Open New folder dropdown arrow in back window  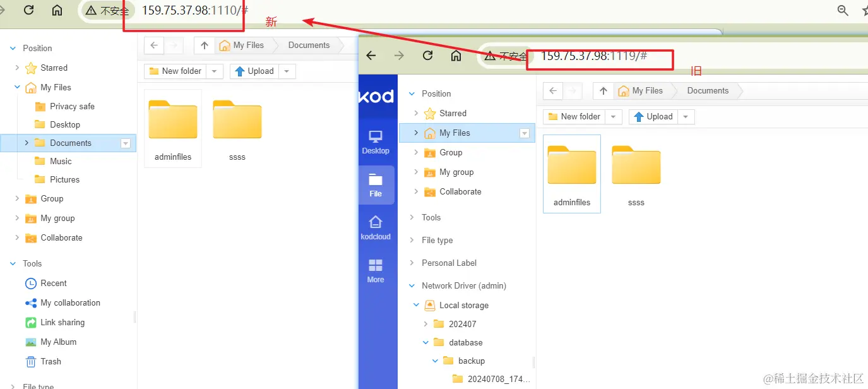coord(215,71)
